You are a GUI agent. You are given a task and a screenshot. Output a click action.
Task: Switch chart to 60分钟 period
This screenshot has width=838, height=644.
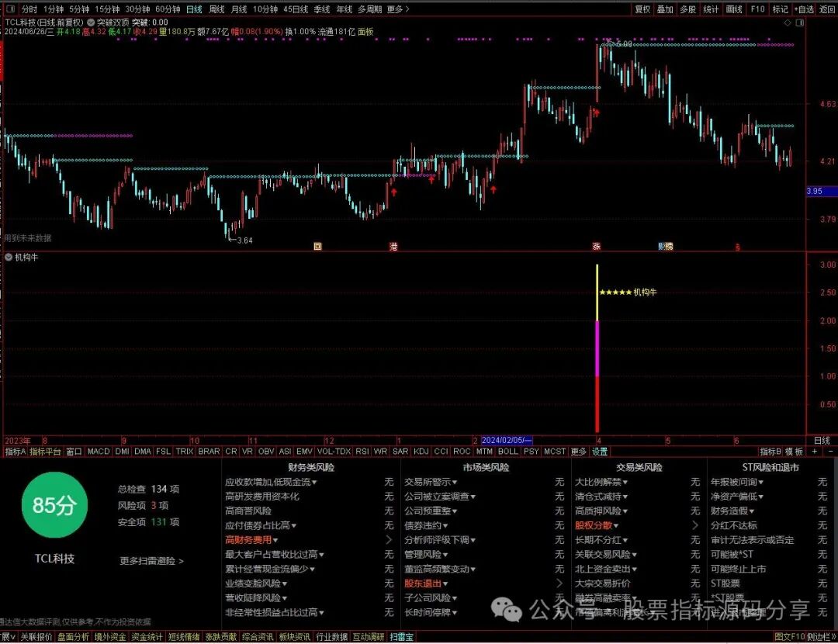pos(168,9)
